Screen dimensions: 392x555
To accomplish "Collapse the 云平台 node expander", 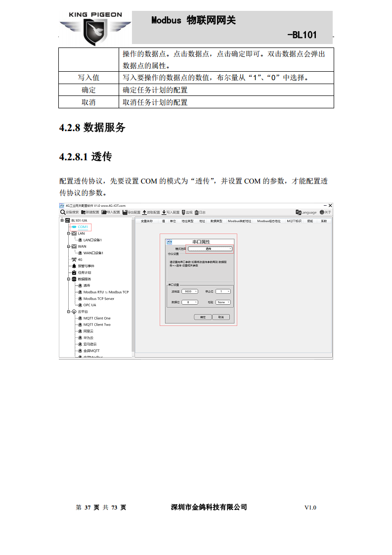I will click(69, 312).
